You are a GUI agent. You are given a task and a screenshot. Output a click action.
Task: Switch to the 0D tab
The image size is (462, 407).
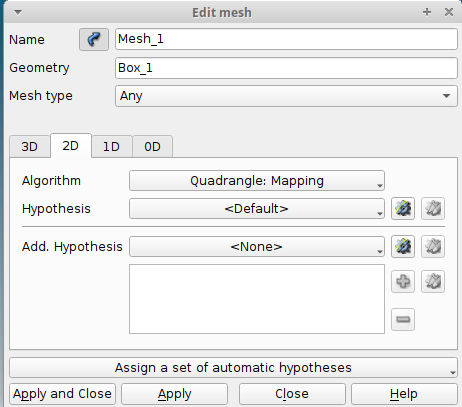(x=152, y=147)
